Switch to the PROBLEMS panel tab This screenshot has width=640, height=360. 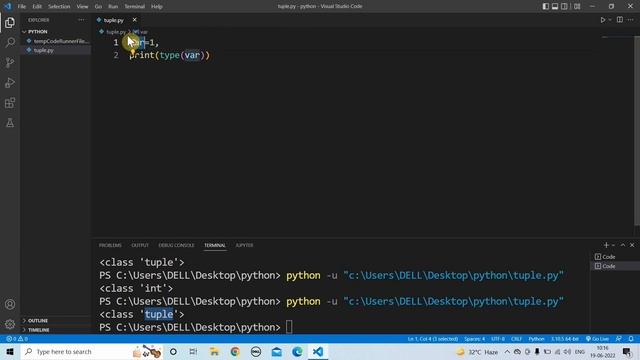[x=110, y=245]
